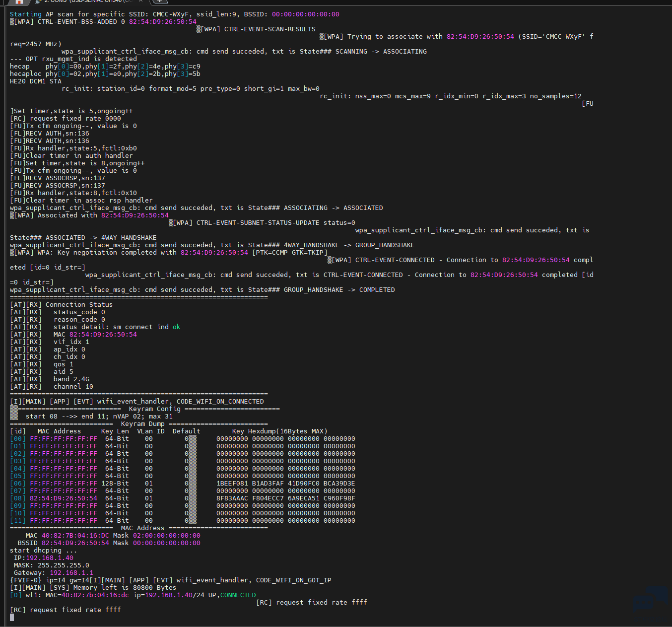Click the green 'ok' in status detail
The image size is (672, 627).
[x=176, y=327]
